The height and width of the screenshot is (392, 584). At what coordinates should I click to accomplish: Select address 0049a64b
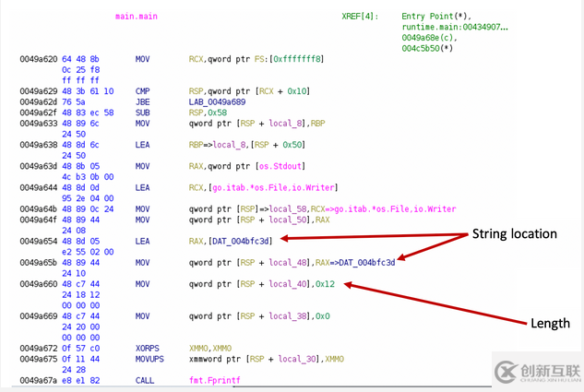pyautogui.click(x=39, y=209)
